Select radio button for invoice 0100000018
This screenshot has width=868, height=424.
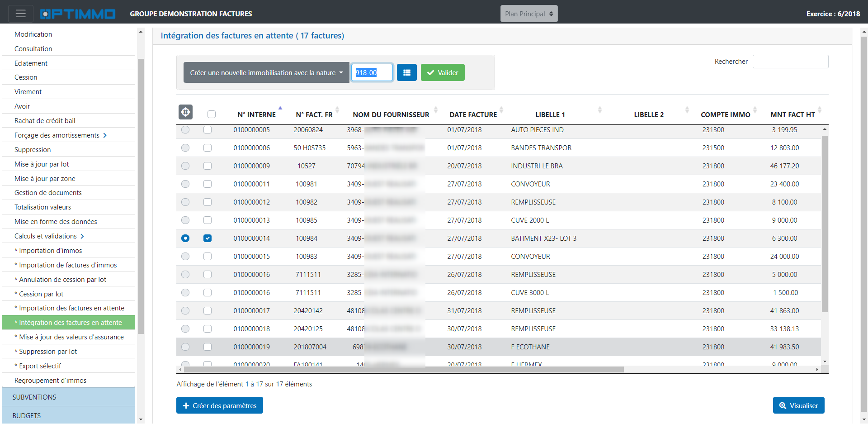[185, 329]
